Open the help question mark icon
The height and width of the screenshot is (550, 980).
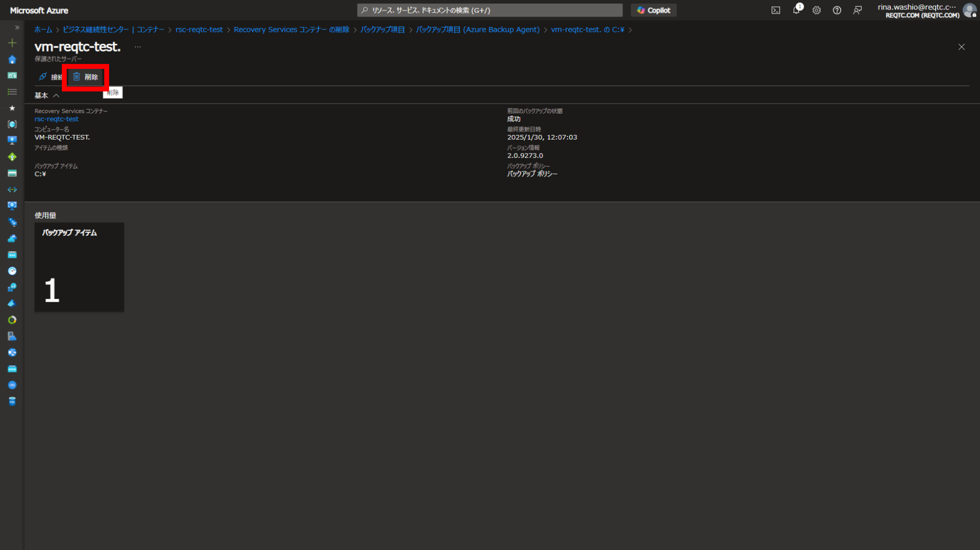click(x=836, y=10)
